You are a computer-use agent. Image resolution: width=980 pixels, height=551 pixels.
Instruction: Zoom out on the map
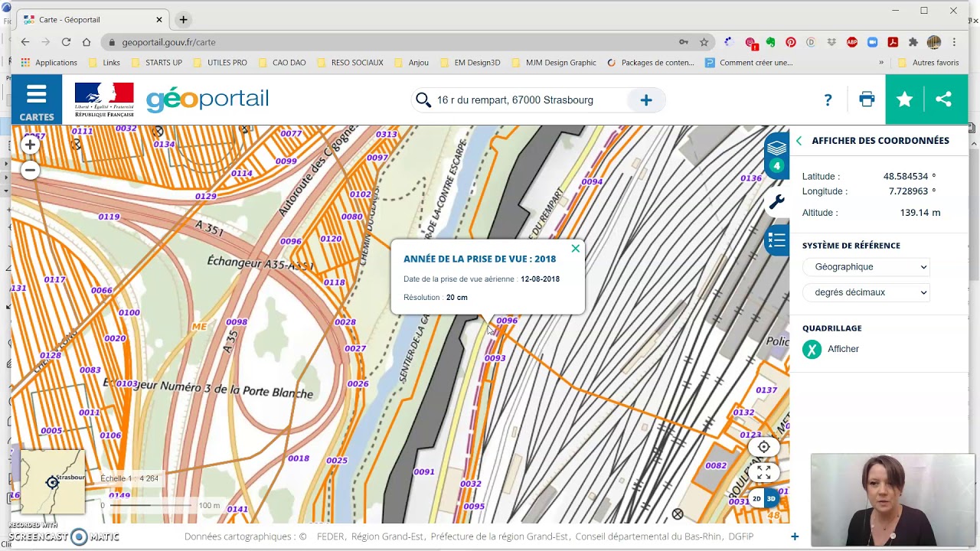point(30,170)
